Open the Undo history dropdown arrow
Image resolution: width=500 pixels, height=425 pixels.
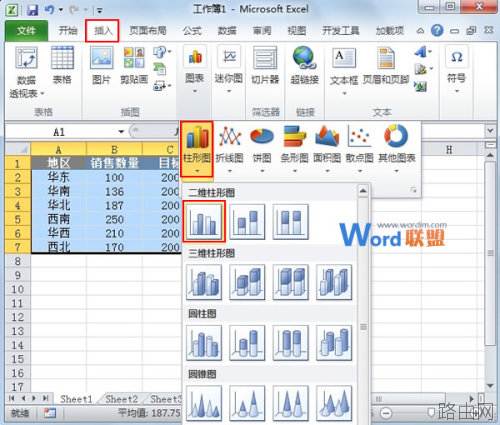point(61,10)
